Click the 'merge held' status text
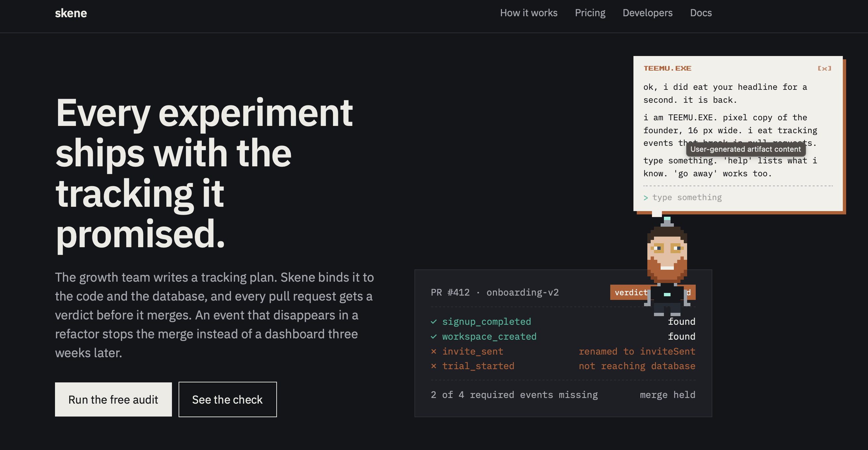 click(x=668, y=395)
